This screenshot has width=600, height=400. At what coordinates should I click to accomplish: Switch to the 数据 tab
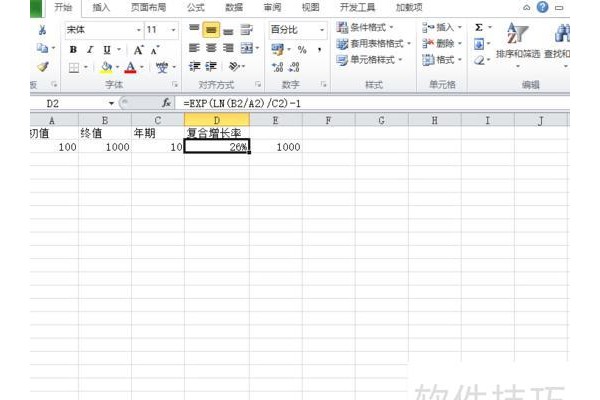point(234,7)
